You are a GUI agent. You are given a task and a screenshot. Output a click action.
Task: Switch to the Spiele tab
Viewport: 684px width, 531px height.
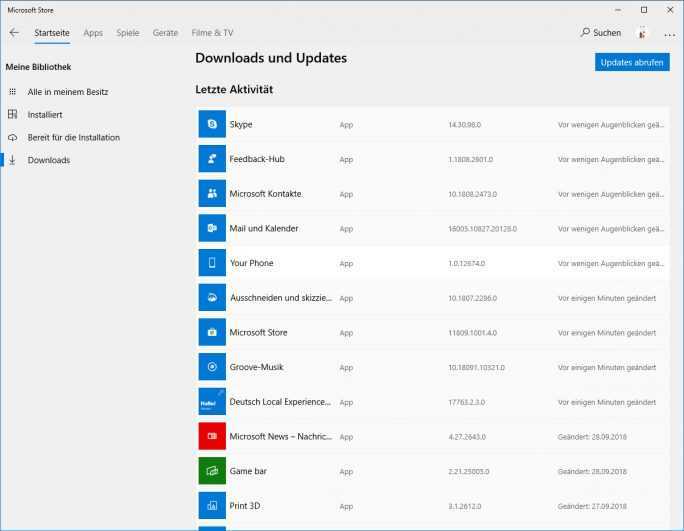(128, 33)
